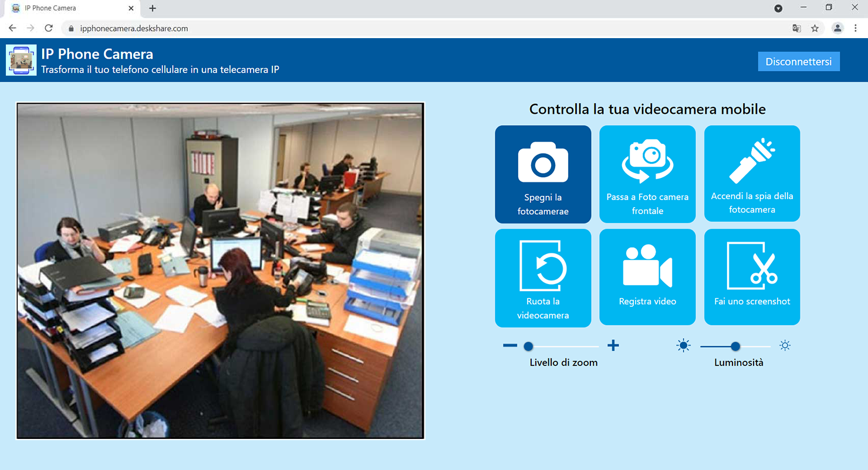Image resolution: width=868 pixels, height=470 pixels.
Task: Bookmark this page with the star icon
Action: [x=815, y=28]
